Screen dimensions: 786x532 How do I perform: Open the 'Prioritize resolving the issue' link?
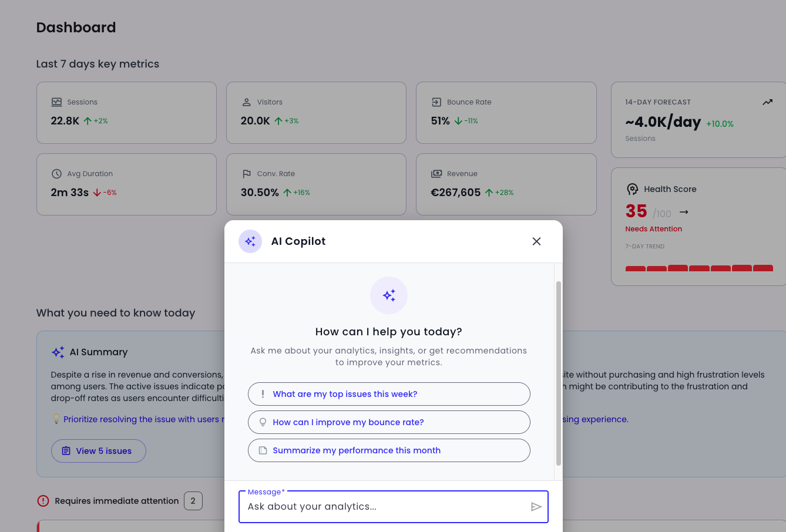144,419
